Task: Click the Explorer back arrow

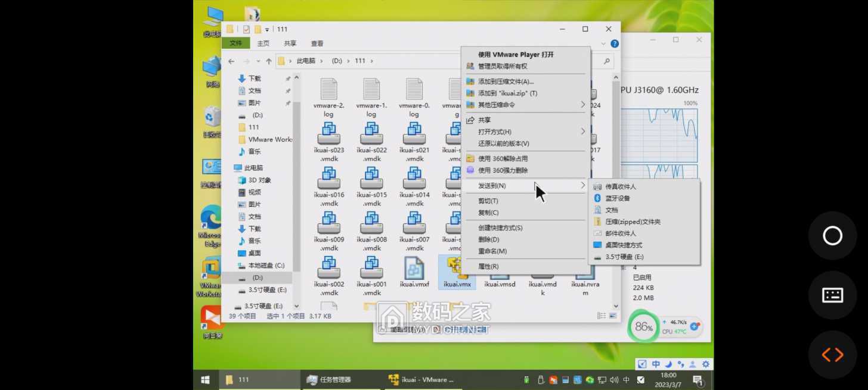Action: pyautogui.click(x=231, y=61)
